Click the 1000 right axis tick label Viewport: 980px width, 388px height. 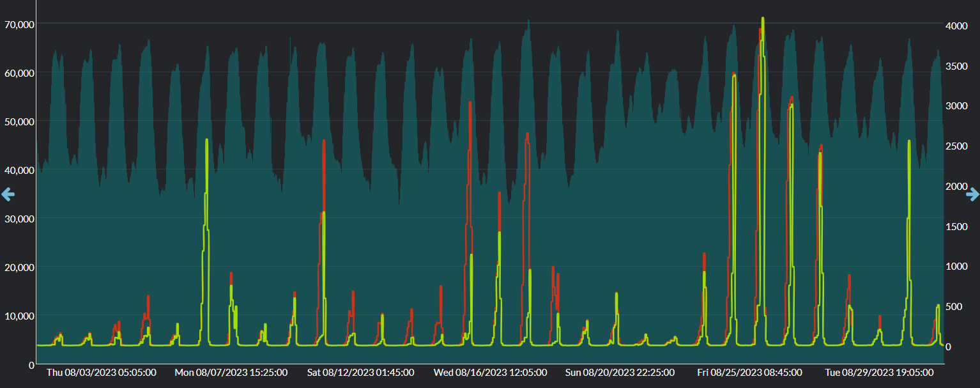pyautogui.click(x=956, y=267)
